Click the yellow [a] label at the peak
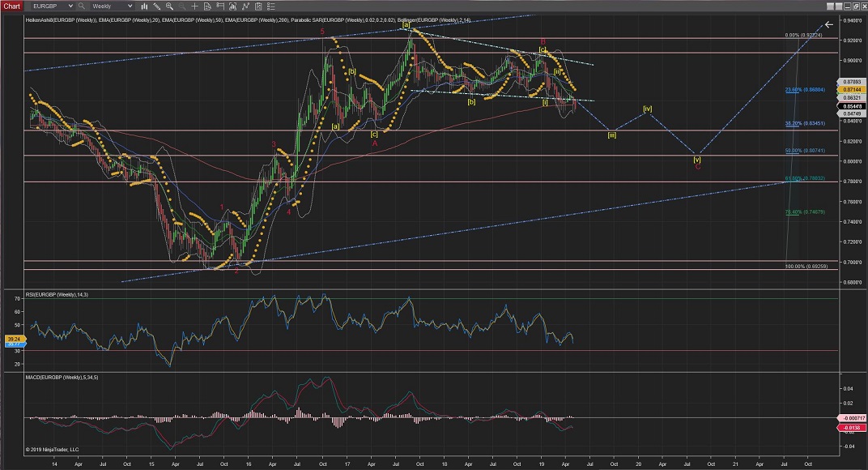This screenshot has width=868, height=470. coord(406,25)
